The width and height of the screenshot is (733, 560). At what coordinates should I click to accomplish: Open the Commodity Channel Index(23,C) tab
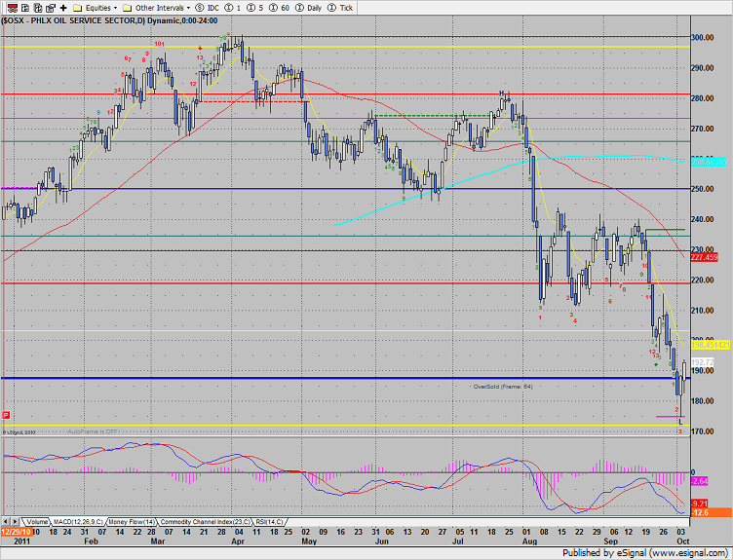pos(205,522)
